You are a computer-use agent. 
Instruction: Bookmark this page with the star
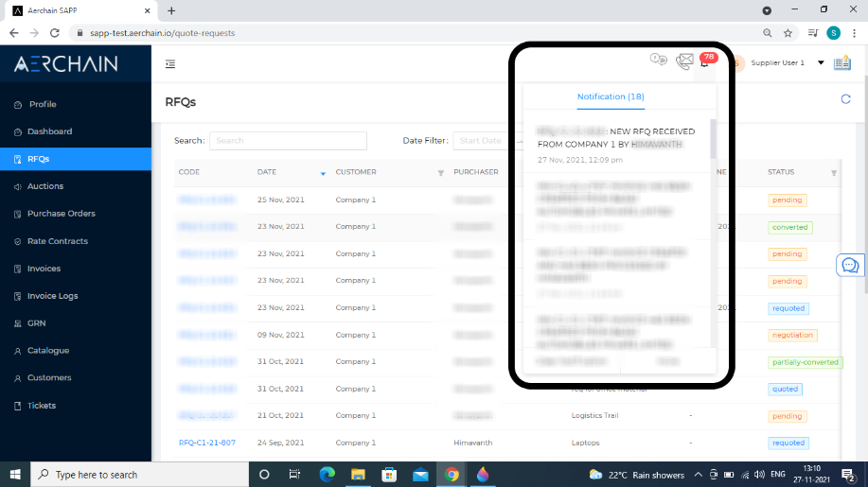788,33
